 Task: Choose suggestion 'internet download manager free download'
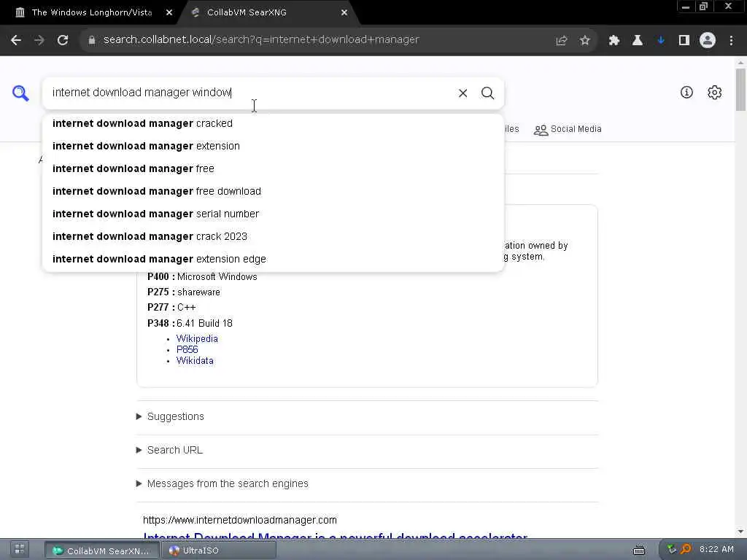273,192
